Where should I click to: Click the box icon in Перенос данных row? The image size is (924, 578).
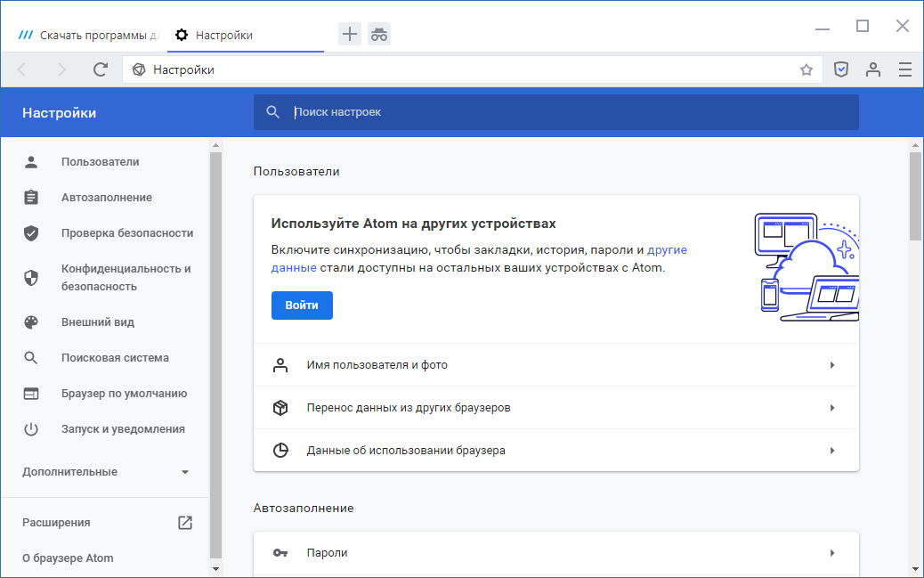pos(280,408)
